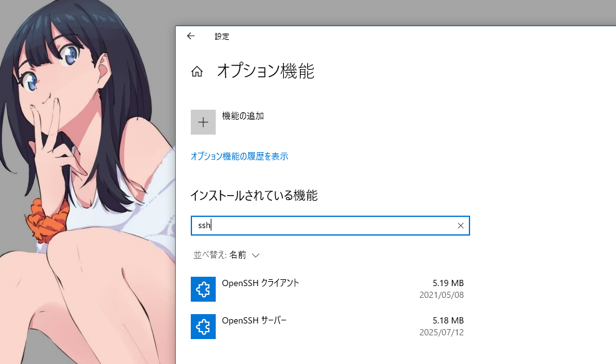
Task: Click the OpenSSH サーバー puzzle icon
Action: 203,327
